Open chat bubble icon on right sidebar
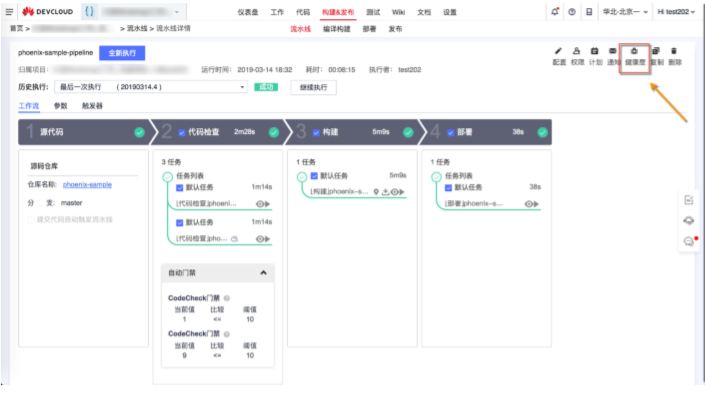Image resolution: width=705 pixels, height=401 pixels. click(x=688, y=241)
